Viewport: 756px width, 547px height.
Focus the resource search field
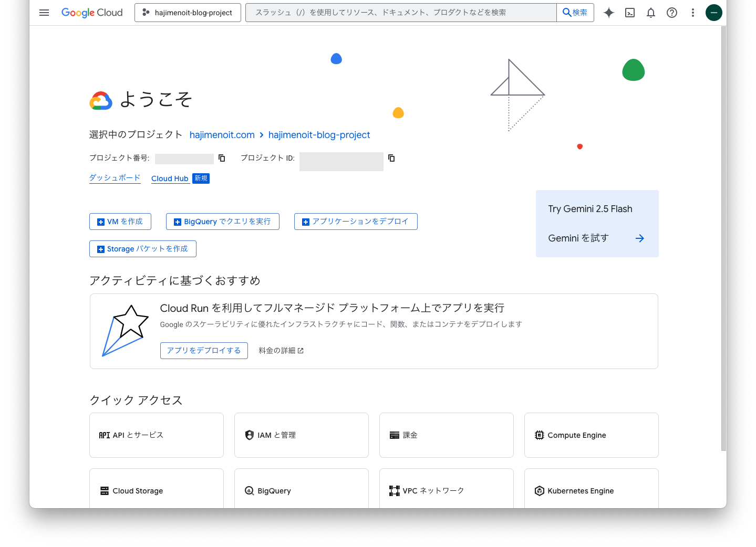[401, 13]
